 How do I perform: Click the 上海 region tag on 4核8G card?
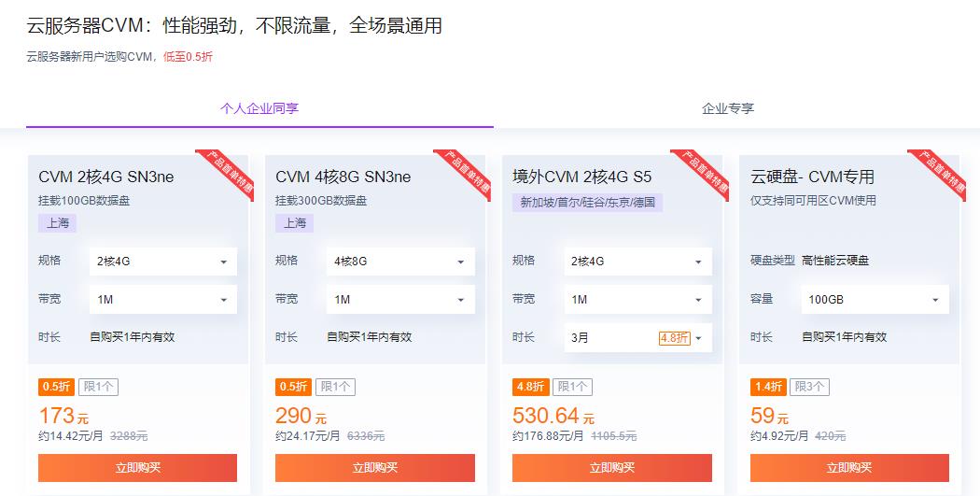coord(294,223)
